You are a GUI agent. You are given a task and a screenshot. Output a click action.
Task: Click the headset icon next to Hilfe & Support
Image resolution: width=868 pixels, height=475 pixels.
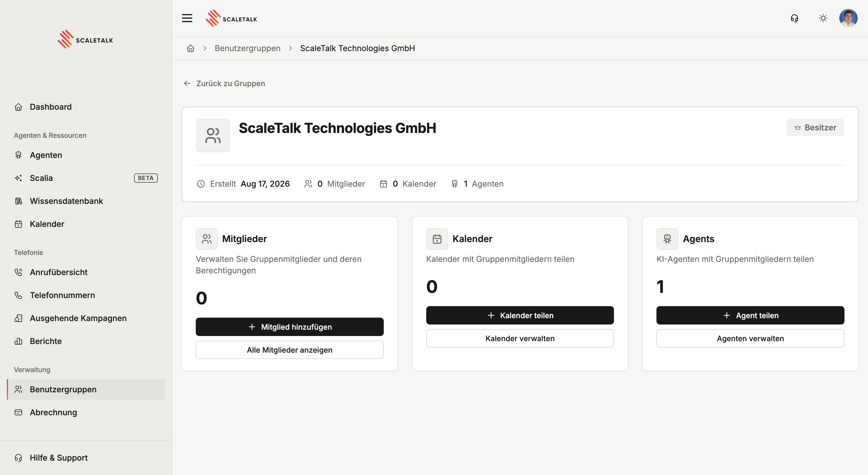pos(19,458)
